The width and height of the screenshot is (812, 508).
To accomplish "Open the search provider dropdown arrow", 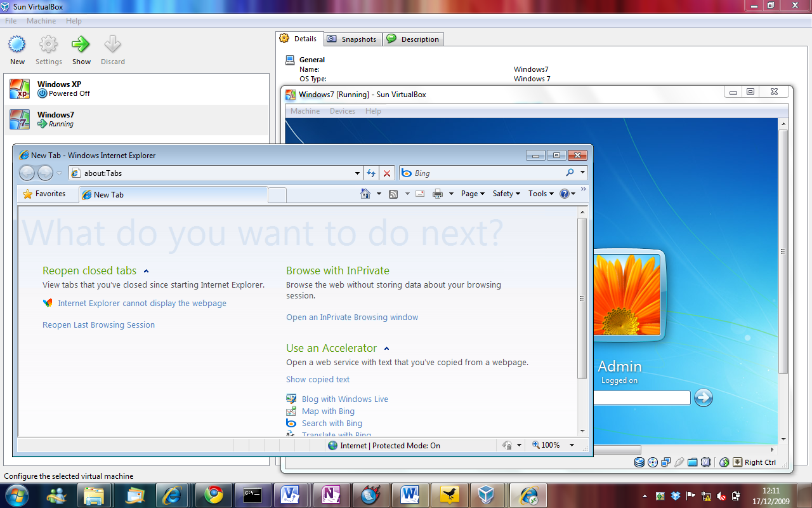I will [x=583, y=173].
